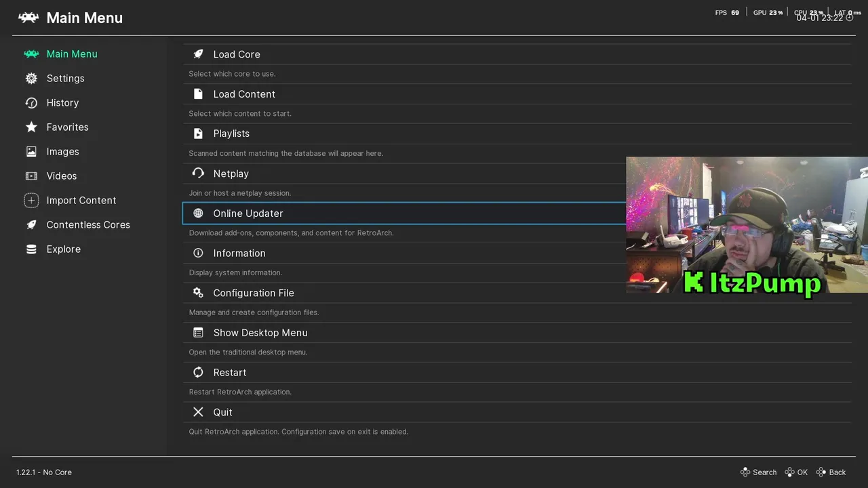
Task: Open the Configuration File entry
Action: coord(517,293)
